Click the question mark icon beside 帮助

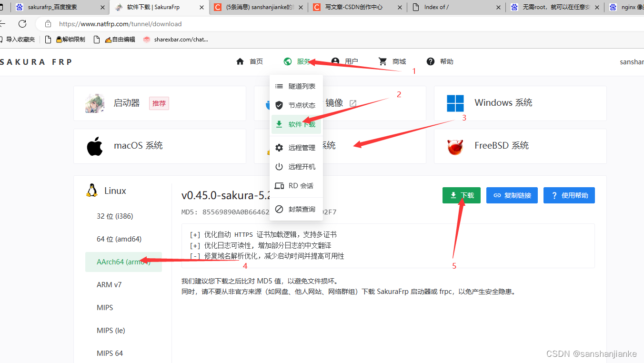point(431,61)
